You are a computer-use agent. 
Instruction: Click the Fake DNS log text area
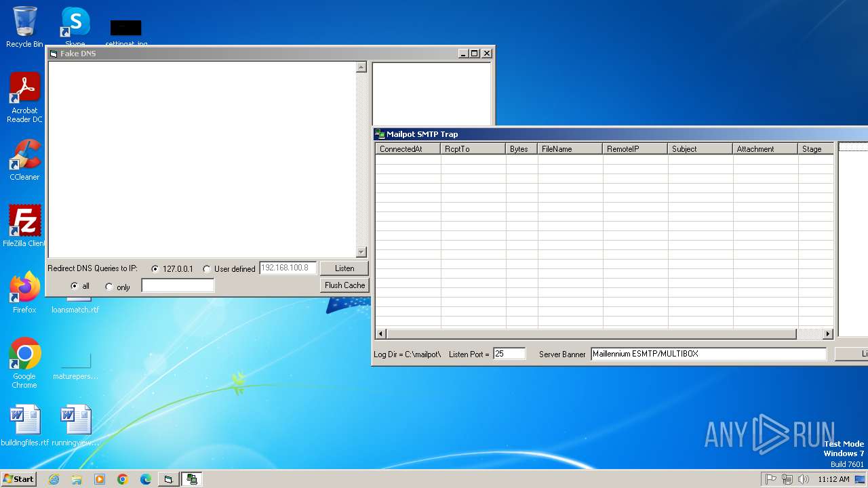202,159
